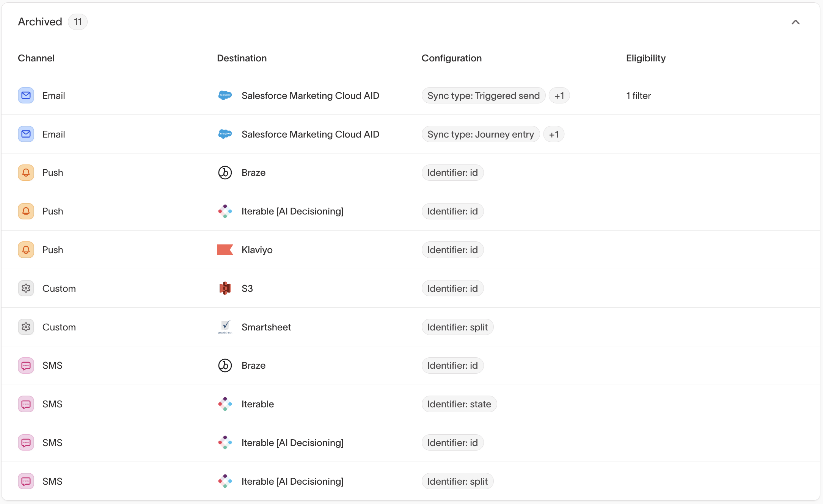Expand +1 badge next to Triggered send
This screenshot has height=504, width=823.
tap(559, 95)
